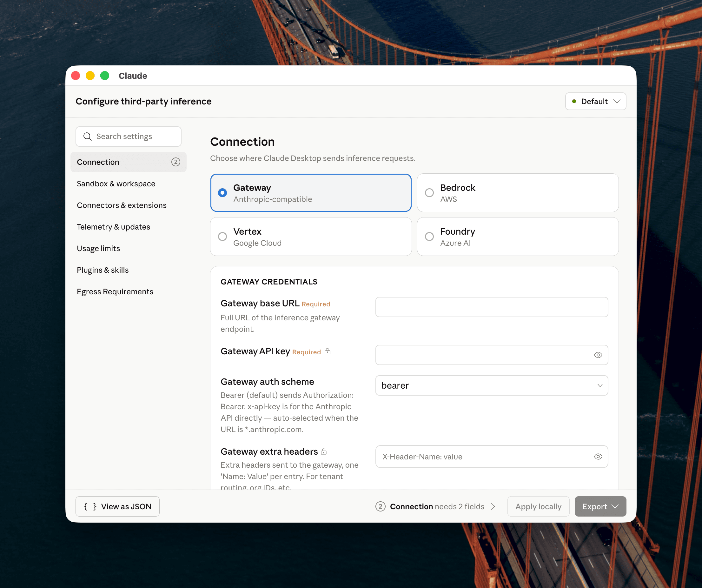Click the JSON braces icon in the footer
The image size is (702, 588).
coord(90,506)
